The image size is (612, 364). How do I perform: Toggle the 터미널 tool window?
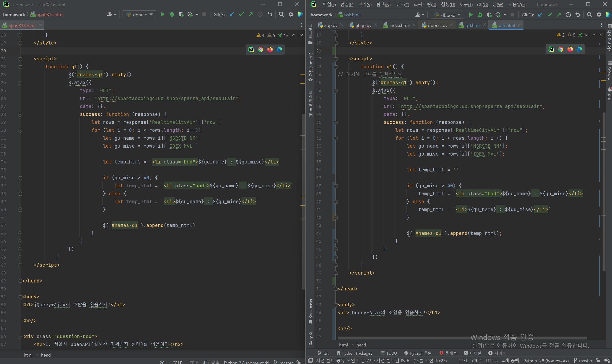click(x=472, y=353)
